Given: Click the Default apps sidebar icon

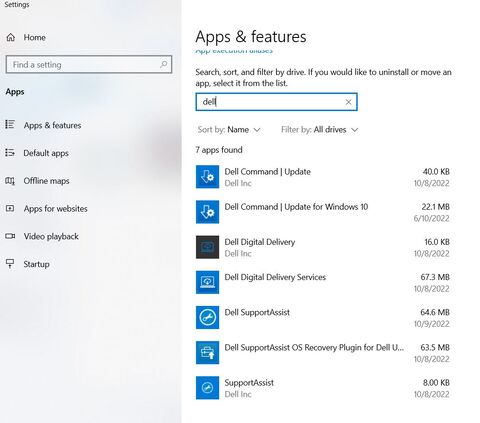Looking at the screenshot, I should click(x=10, y=153).
